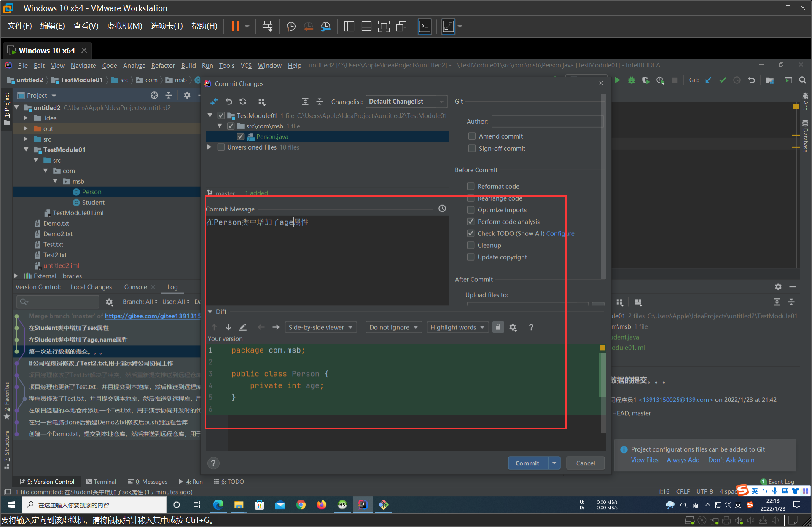Click the Debug bug icon in toolbar

[632, 80]
